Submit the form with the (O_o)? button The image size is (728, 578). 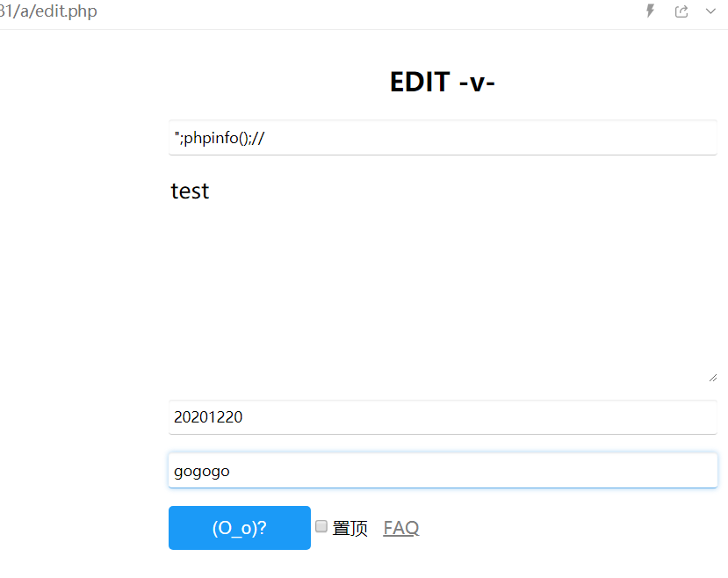[x=239, y=527]
